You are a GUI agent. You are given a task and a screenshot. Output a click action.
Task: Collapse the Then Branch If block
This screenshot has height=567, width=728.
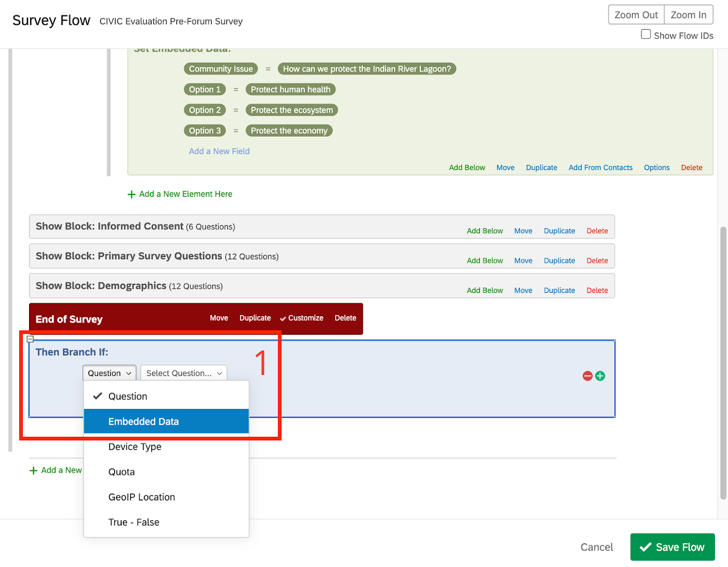click(30, 339)
